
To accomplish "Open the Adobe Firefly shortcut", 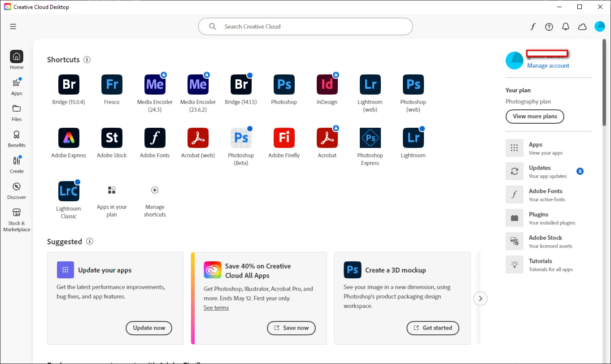I will click(x=284, y=138).
